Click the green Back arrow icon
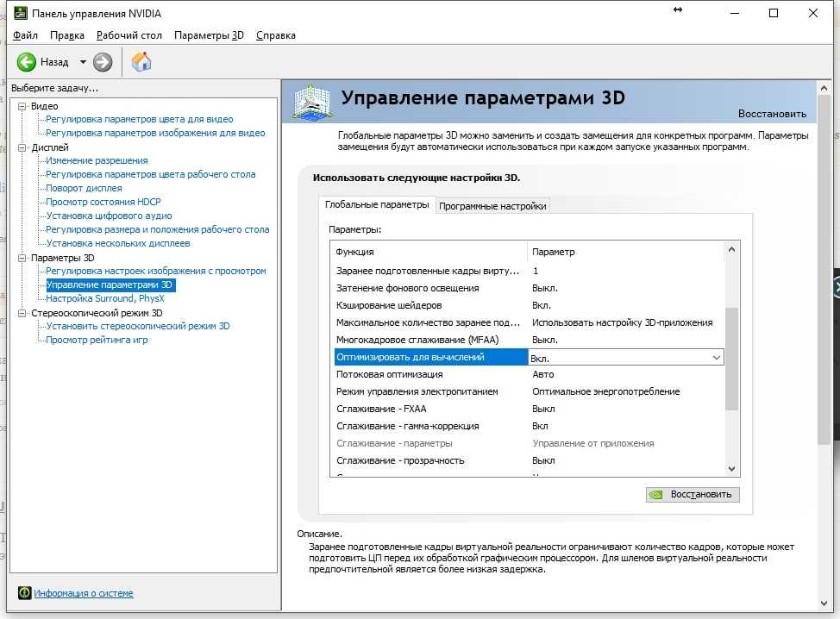The image size is (840, 619). [x=27, y=62]
